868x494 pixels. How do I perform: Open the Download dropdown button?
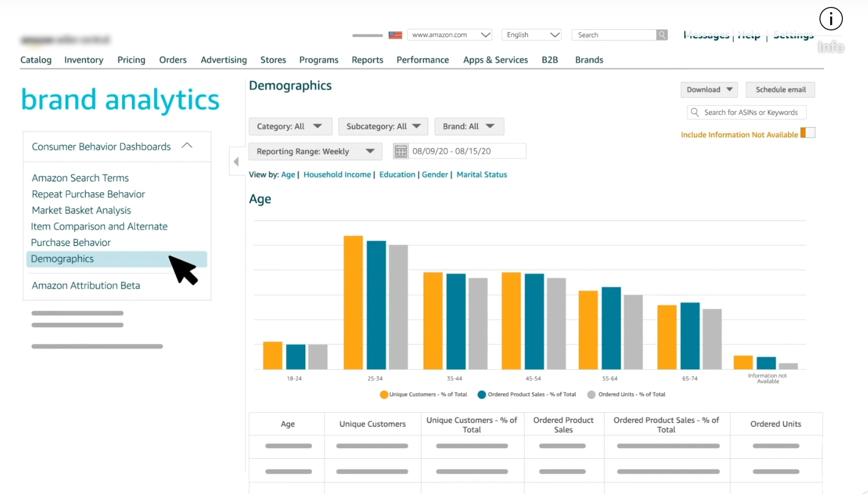[x=709, y=90]
